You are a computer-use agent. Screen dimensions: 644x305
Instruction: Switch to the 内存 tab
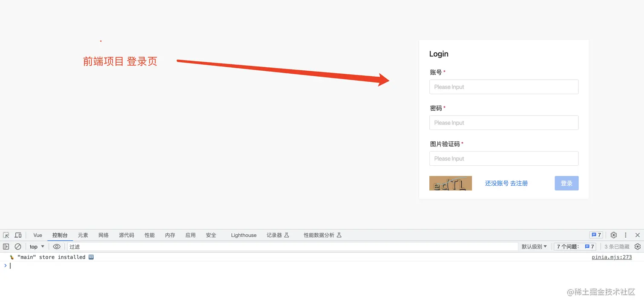pos(170,235)
